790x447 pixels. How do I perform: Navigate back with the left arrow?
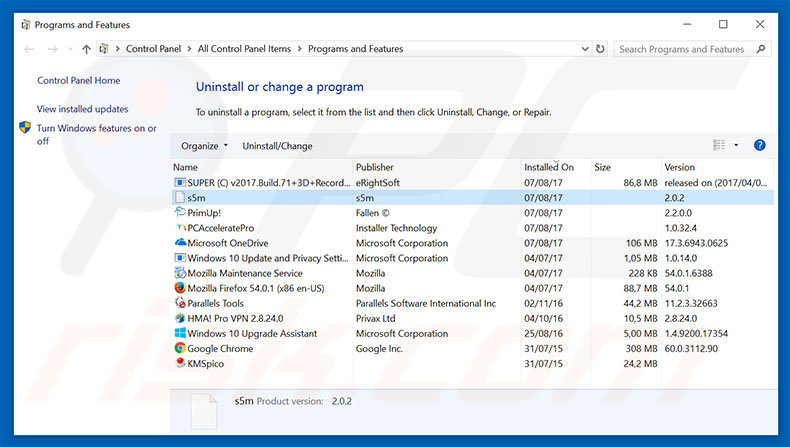point(29,49)
